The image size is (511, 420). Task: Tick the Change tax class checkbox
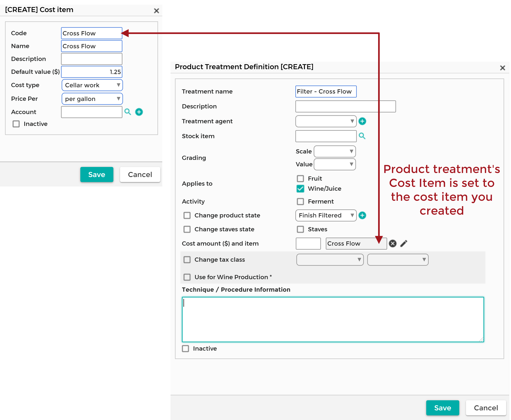pos(187,260)
